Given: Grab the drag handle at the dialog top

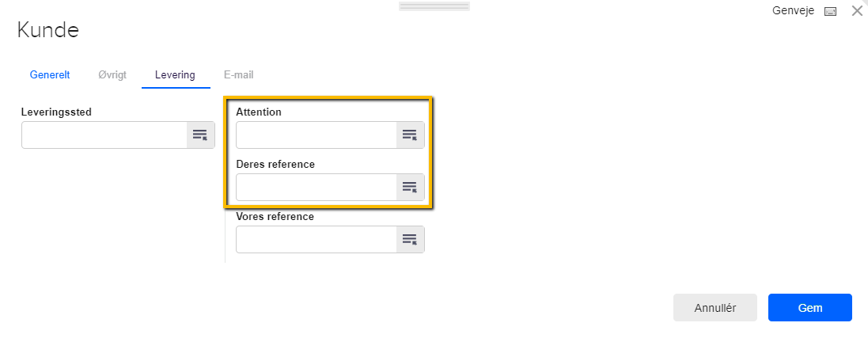Looking at the screenshot, I should point(434,6).
